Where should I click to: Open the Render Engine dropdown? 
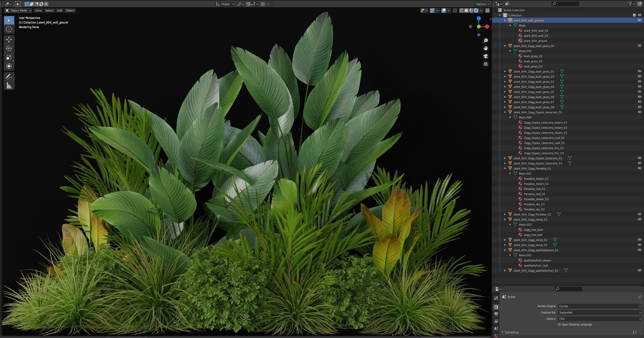(600, 306)
